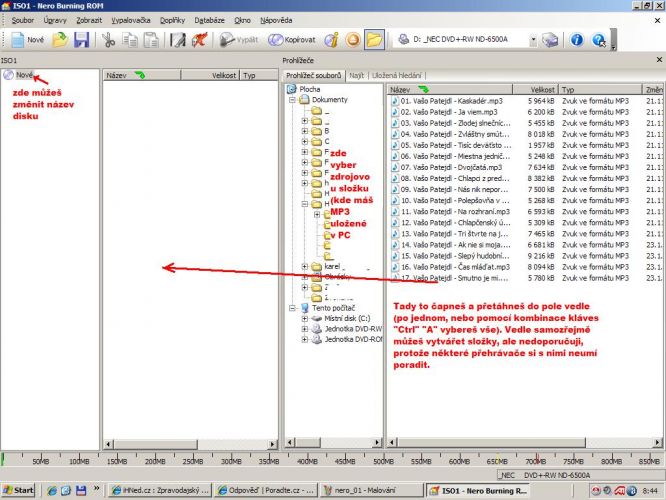Click the choose recorder drives icon

pos(550,40)
